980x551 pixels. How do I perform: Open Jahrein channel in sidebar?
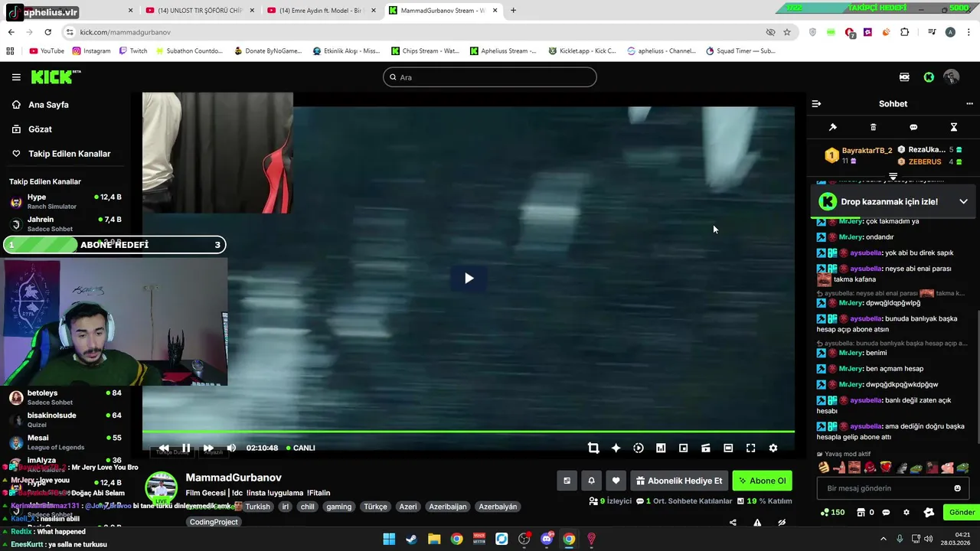click(x=66, y=224)
